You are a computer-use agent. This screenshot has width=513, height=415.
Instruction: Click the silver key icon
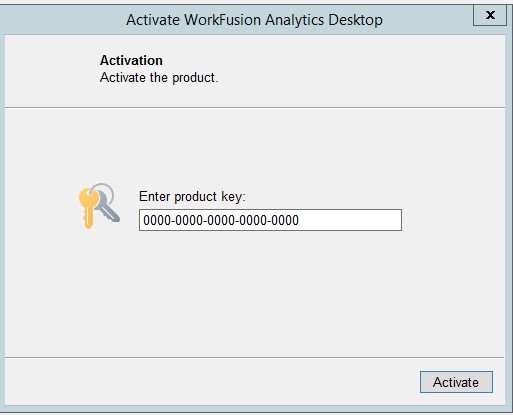[x=108, y=208]
